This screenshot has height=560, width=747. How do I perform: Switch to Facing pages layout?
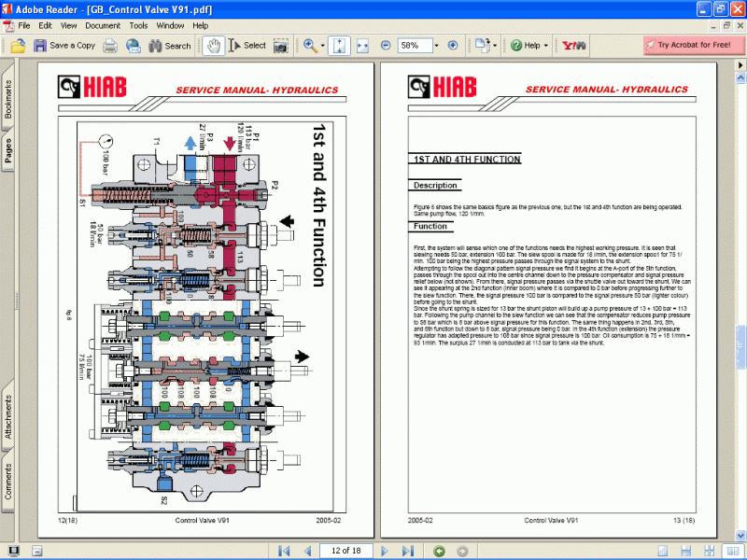tap(733, 551)
